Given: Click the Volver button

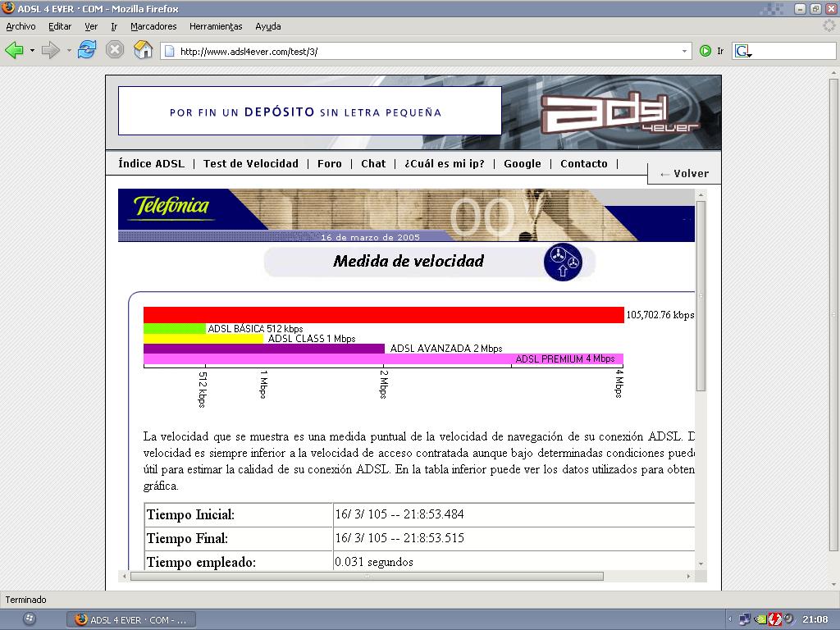Looking at the screenshot, I should coord(684,174).
